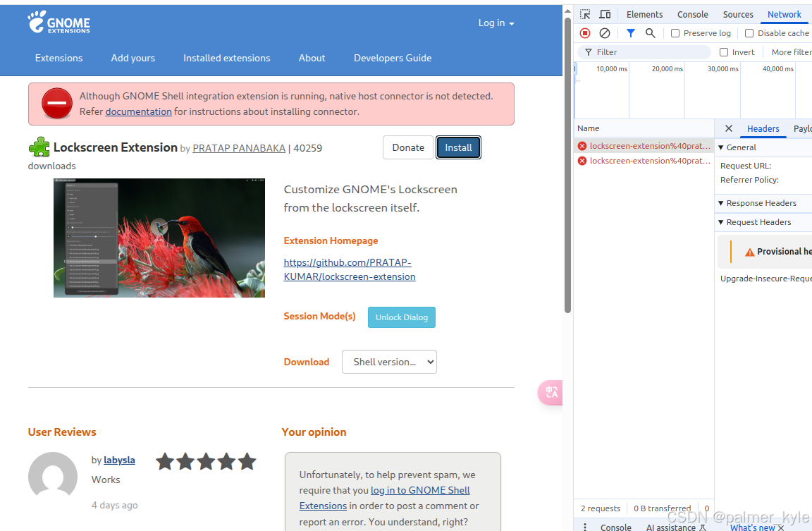The image size is (812, 531).
Task: Open the AI assistance drawer tab
Action: tap(676, 527)
